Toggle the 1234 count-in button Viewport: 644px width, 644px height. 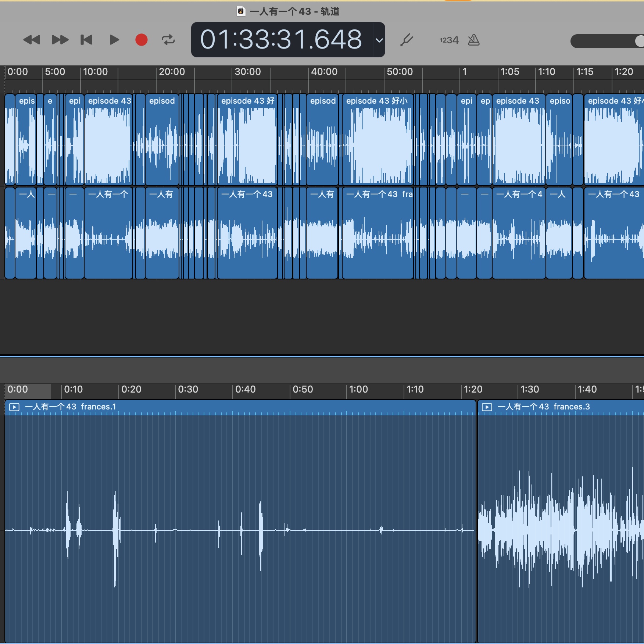pyautogui.click(x=449, y=40)
